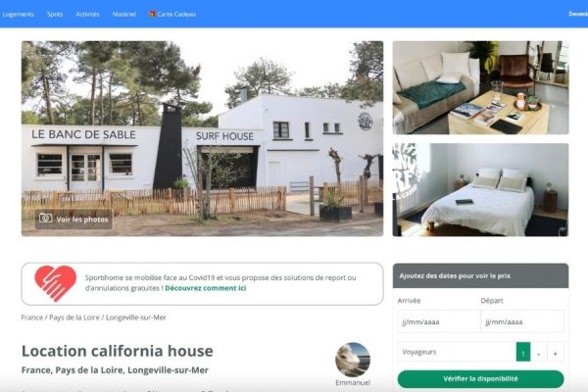This screenshot has height=392, width=588.
Task: Click the heart hands Covid19 icon
Action: [56, 283]
